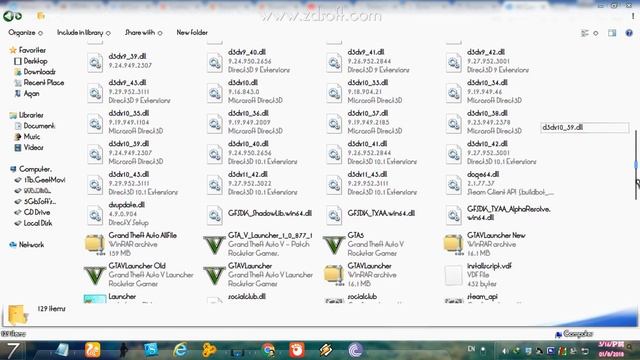Open the view options dropdown arrow

coord(596,33)
